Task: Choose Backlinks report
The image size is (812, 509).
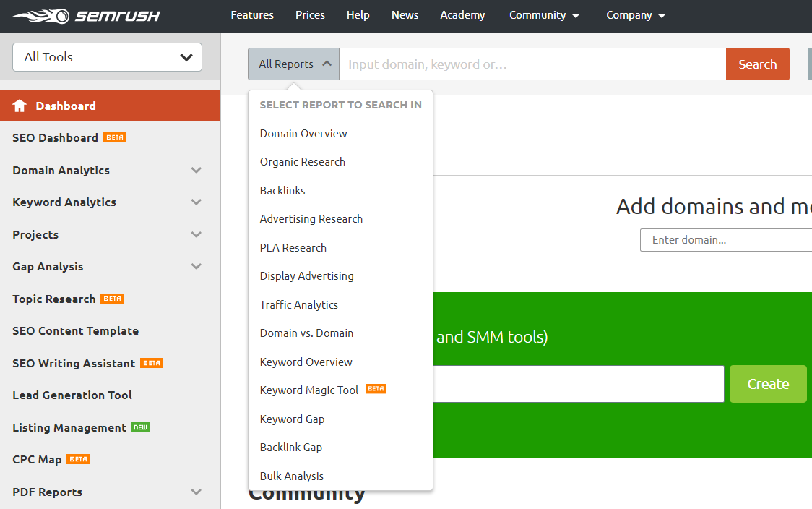Action: pyautogui.click(x=282, y=191)
